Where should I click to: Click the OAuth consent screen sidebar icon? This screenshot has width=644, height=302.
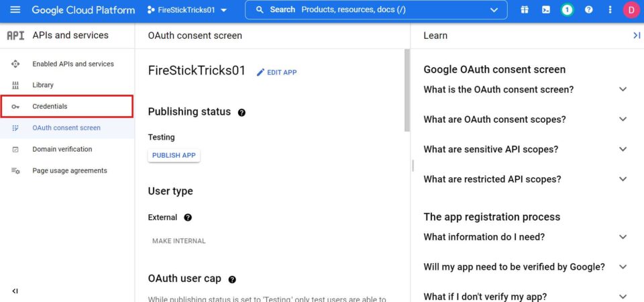click(15, 128)
